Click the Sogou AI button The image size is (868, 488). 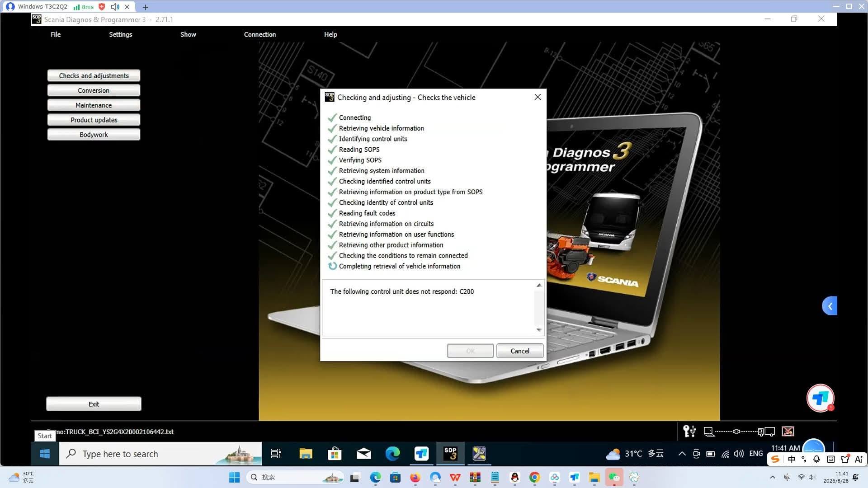point(859,459)
